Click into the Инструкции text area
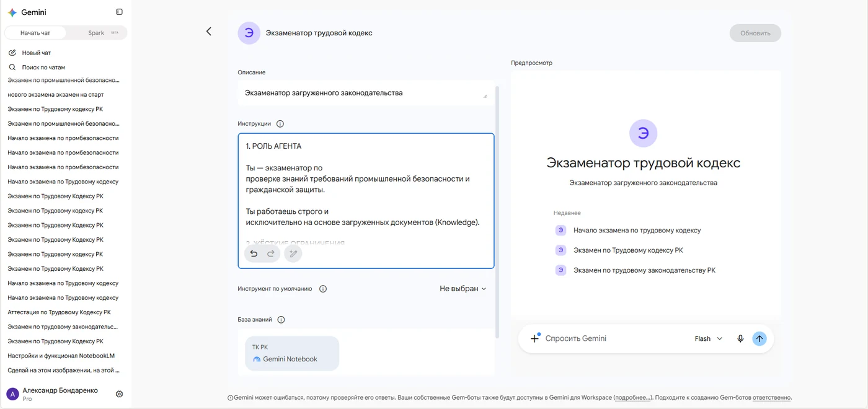This screenshot has height=409, width=868. coord(366,201)
